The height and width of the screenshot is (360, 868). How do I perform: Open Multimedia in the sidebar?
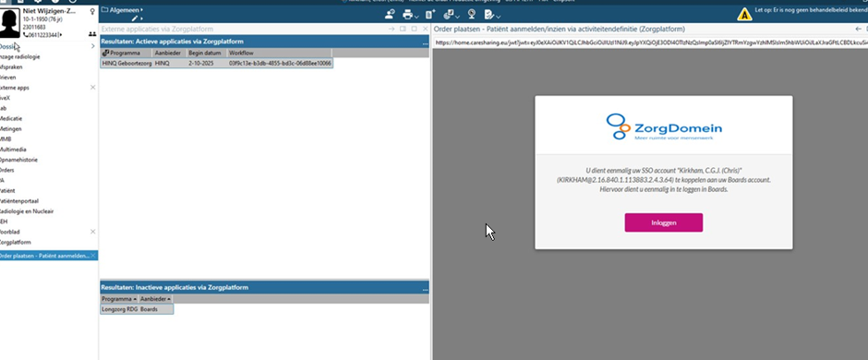(13, 150)
